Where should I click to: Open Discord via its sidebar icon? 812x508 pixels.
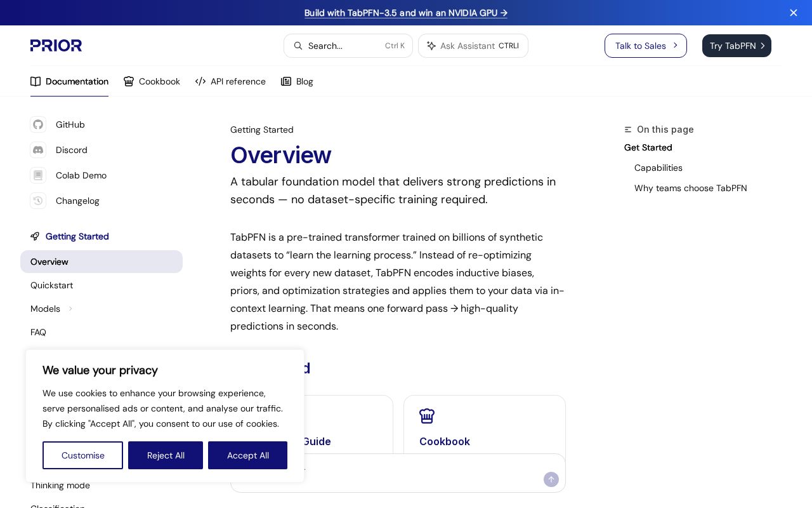tap(38, 150)
